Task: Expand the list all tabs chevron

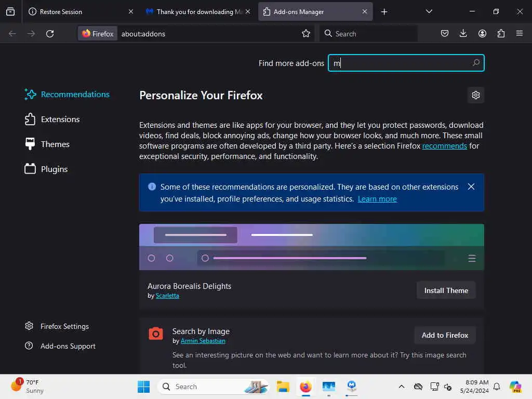Action: click(429, 11)
